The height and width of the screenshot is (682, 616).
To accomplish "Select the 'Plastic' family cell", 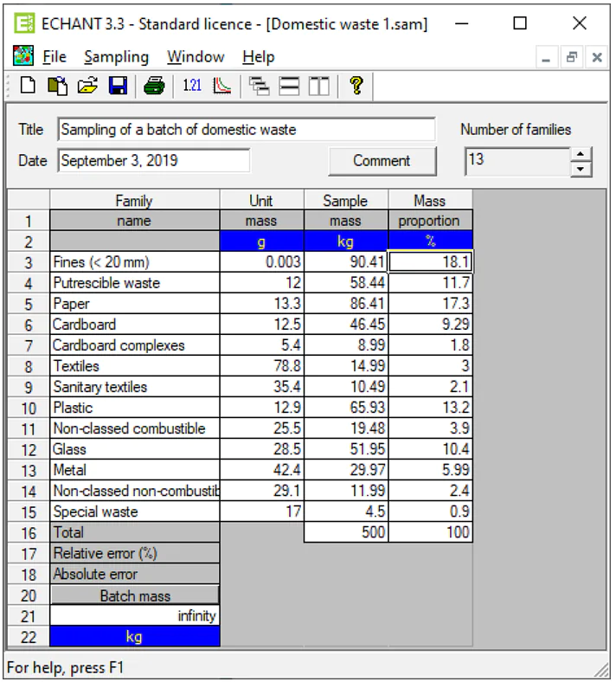I will click(135, 408).
